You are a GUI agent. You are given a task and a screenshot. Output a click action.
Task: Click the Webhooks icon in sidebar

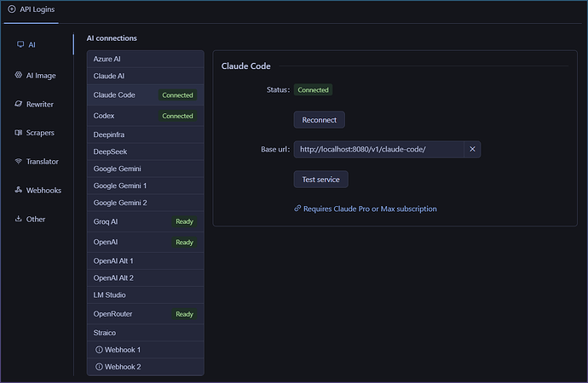pos(19,190)
